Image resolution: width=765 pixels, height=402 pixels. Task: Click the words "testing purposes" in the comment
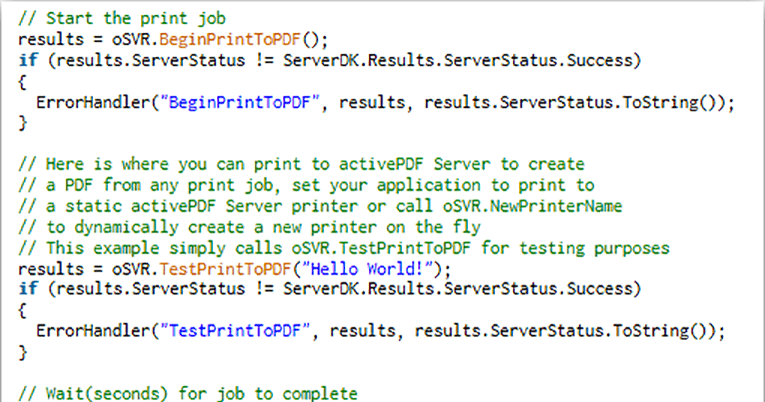[x=594, y=248]
